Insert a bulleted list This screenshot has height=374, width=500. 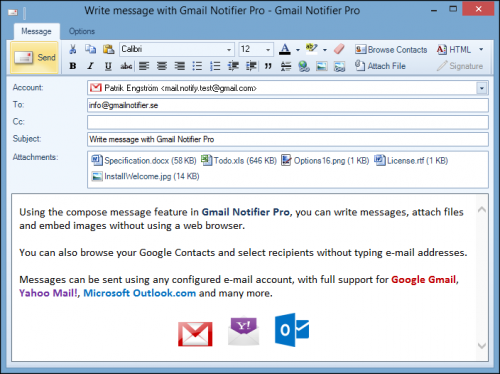pyautogui.click(x=197, y=66)
